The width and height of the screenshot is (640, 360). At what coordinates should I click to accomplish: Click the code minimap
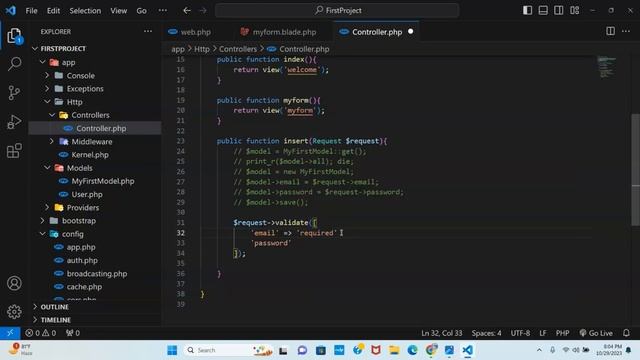tap(607, 67)
